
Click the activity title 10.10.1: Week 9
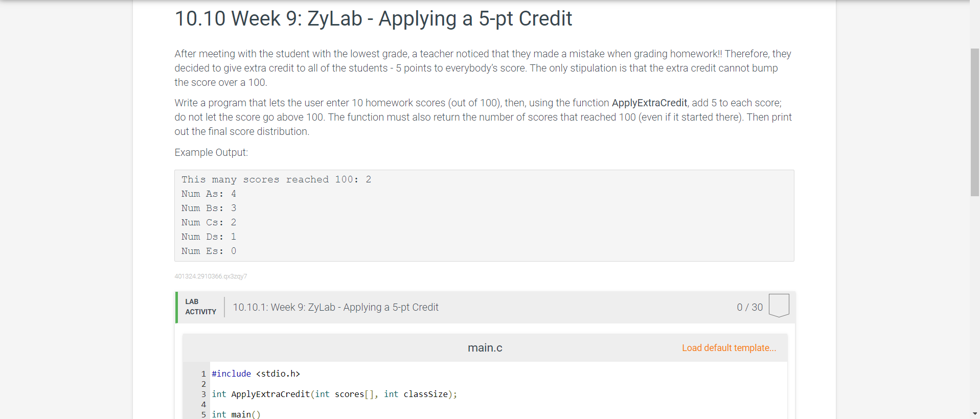point(335,307)
